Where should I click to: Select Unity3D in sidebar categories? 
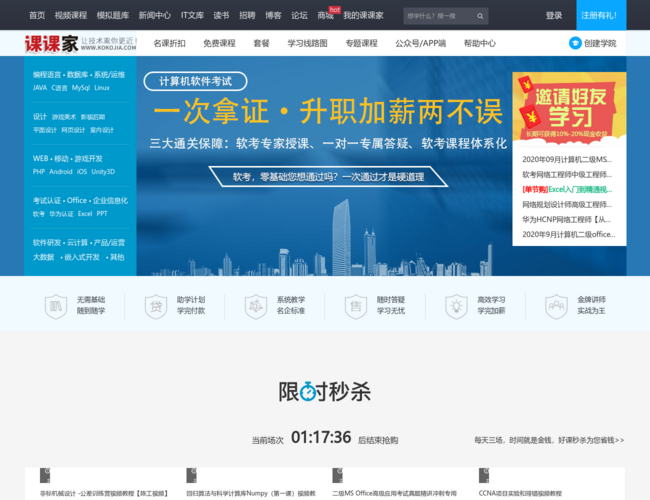point(103,172)
